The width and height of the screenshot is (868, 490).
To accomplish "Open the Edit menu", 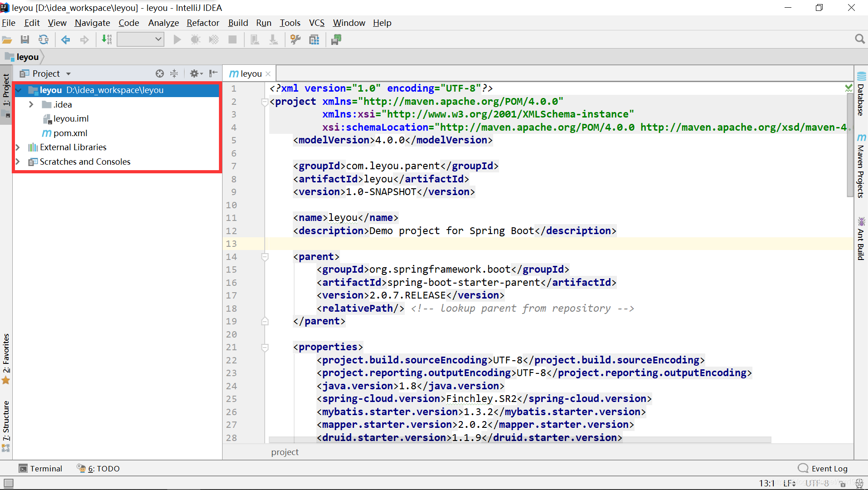I will click(x=32, y=23).
